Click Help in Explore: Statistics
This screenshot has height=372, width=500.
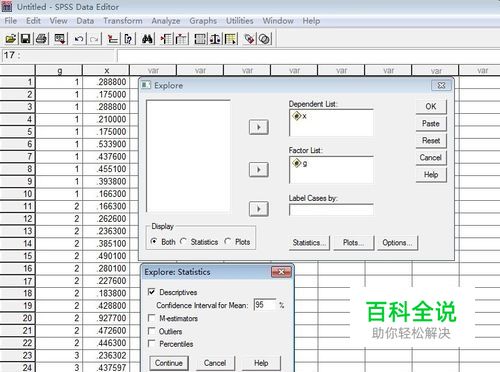[x=261, y=363]
